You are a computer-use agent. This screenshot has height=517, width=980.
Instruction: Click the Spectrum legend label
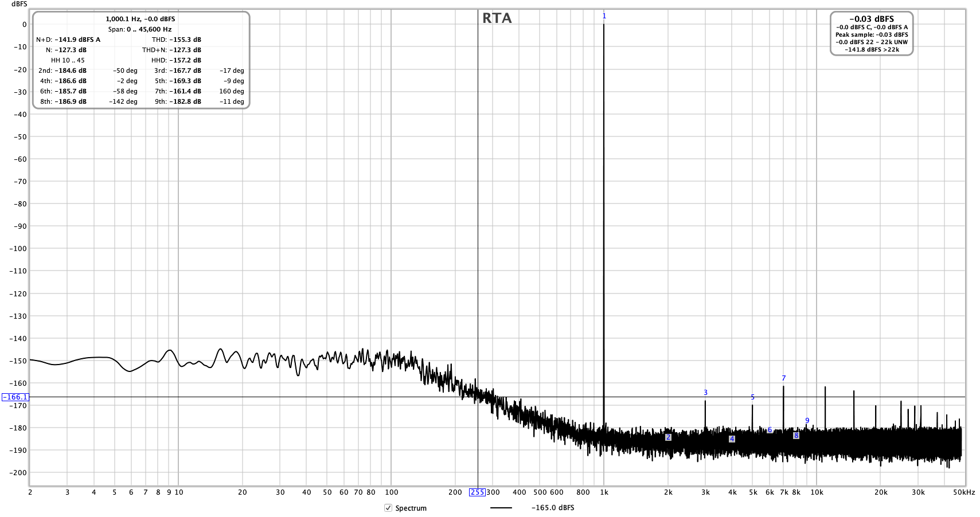(411, 508)
